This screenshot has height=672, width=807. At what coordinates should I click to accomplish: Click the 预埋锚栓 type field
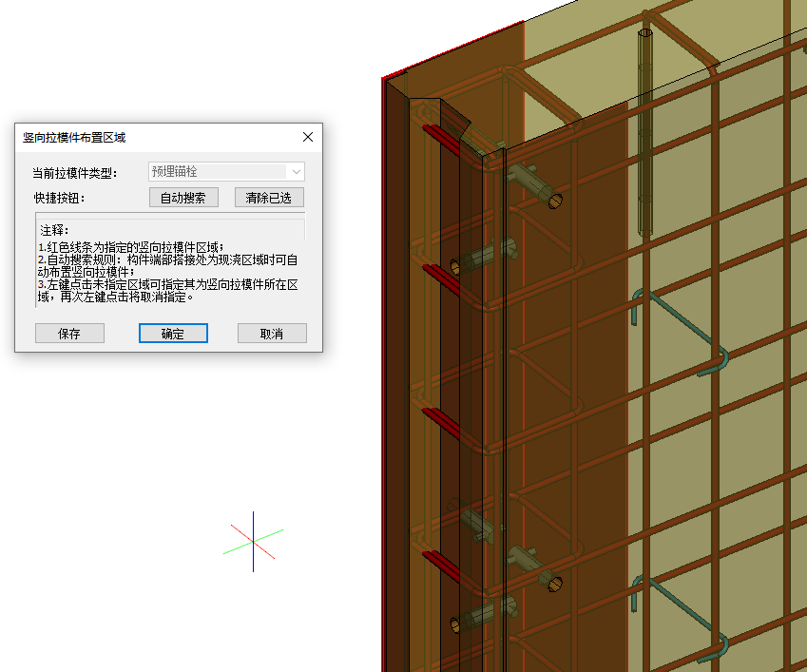pyautogui.click(x=226, y=172)
